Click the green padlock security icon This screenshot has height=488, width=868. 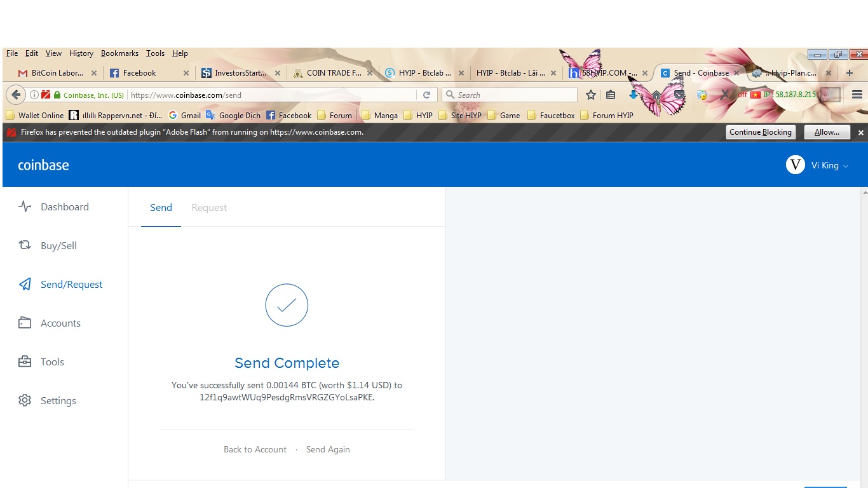point(57,95)
